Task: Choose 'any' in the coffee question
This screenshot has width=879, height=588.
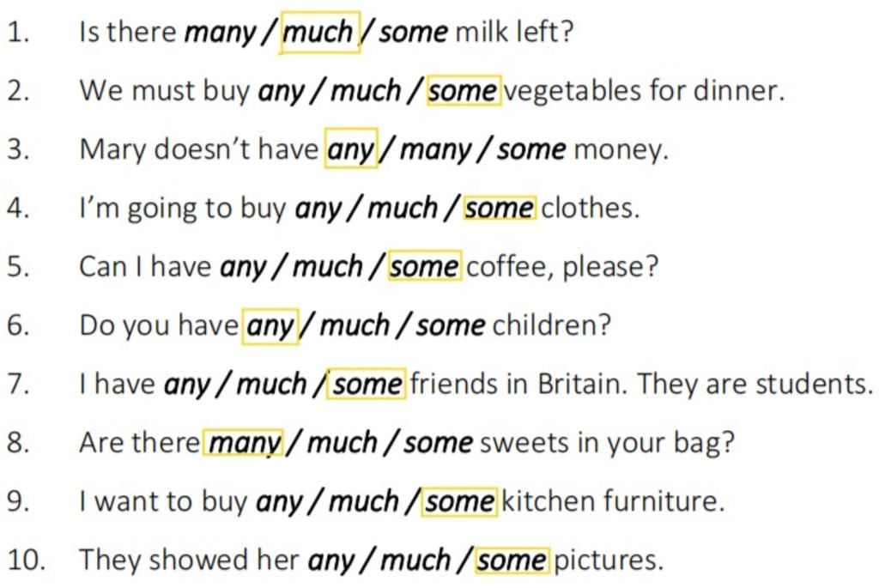Action: click(x=243, y=267)
